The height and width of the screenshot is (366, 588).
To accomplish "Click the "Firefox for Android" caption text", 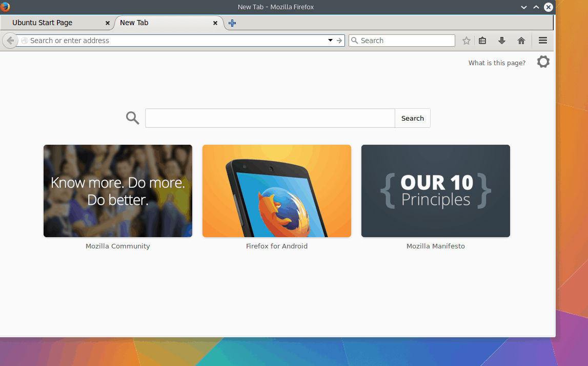I will click(277, 246).
